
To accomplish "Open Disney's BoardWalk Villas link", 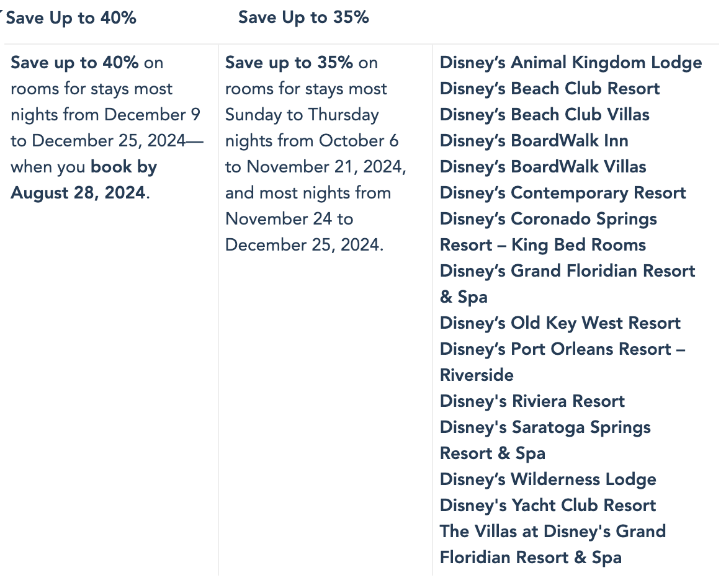I will tap(543, 167).
